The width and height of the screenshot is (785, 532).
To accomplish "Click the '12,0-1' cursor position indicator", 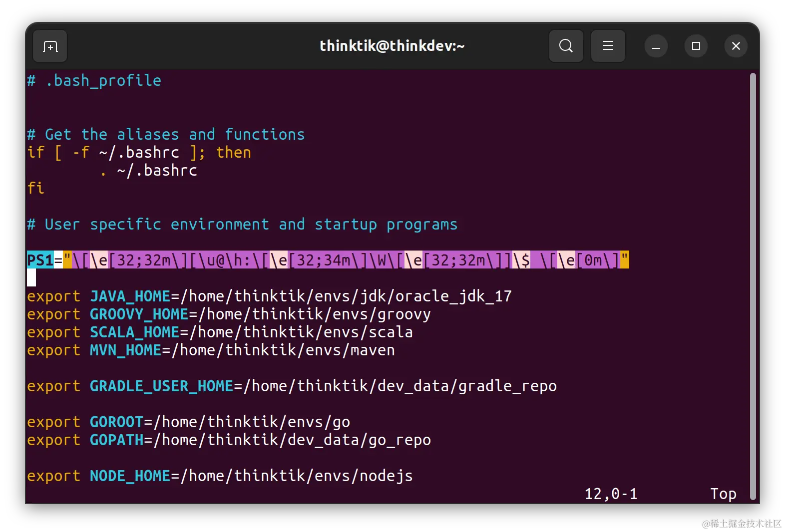I will click(x=611, y=494).
